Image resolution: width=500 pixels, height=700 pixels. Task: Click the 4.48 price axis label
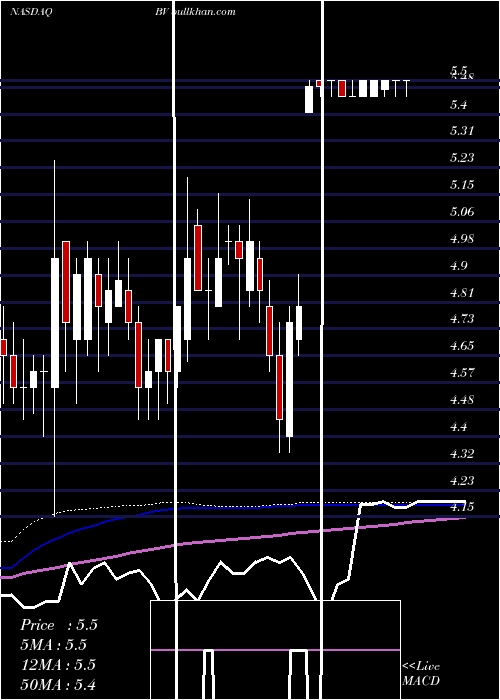pyautogui.click(x=462, y=400)
